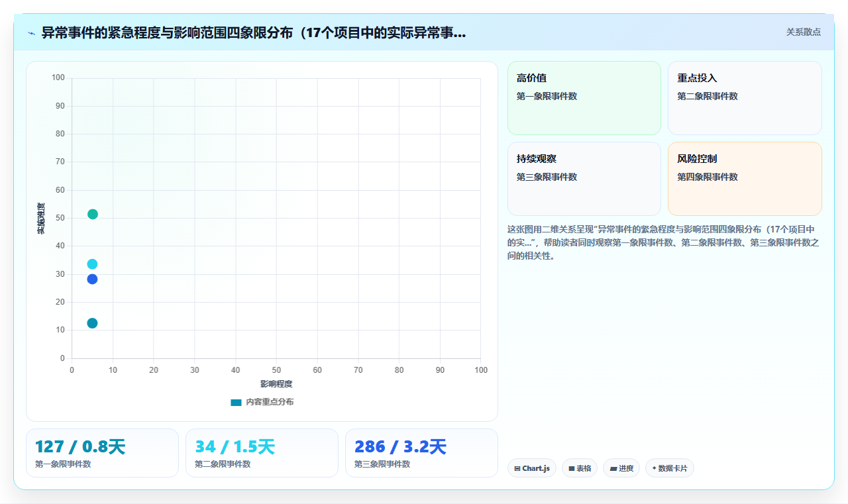
Task: Click the 第二象限事件数 label under 34
Action: point(223,464)
